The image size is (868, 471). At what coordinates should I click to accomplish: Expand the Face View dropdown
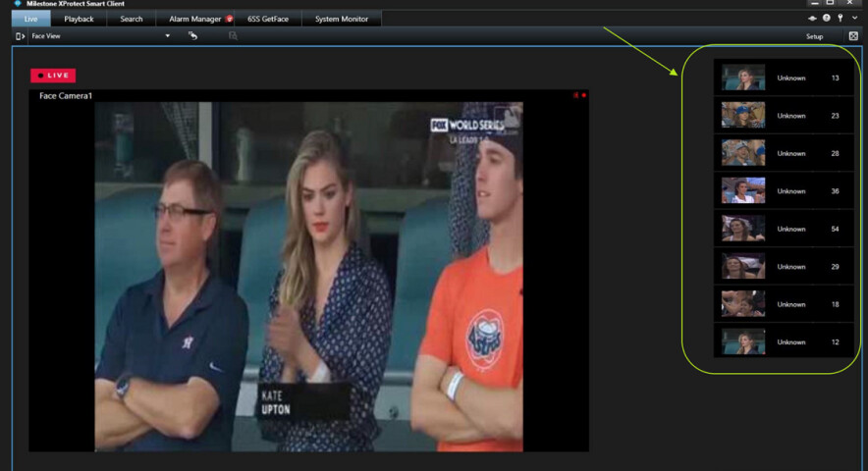click(167, 36)
